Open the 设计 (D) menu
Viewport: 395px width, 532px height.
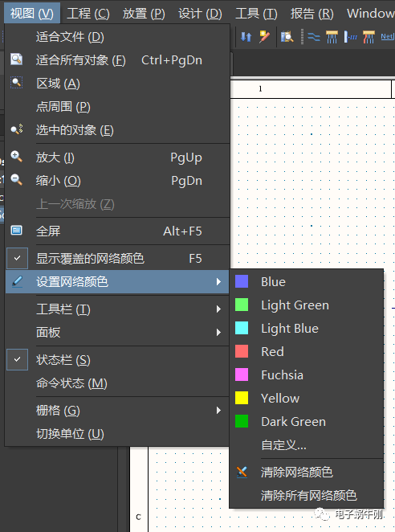pos(200,14)
